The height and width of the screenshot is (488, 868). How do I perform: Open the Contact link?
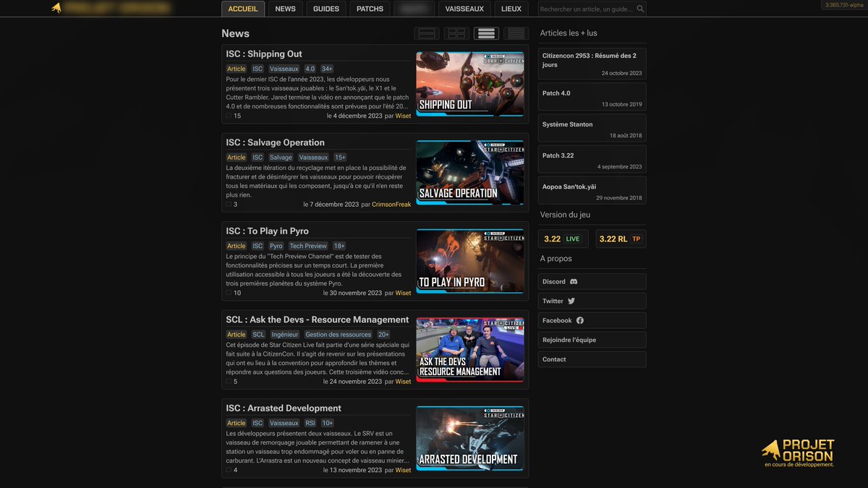(x=592, y=359)
